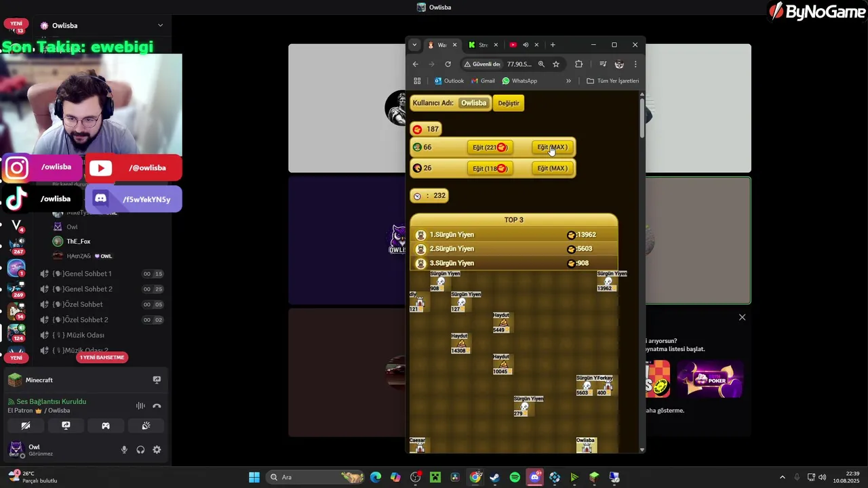
Task: Open the V server with 4 badge
Action: [16, 224]
